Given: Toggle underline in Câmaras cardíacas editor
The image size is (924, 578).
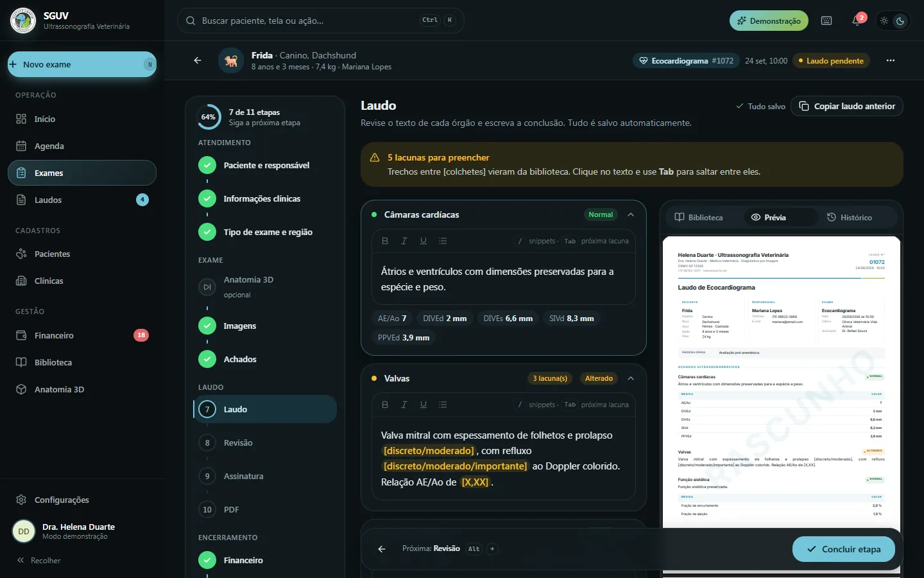Looking at the screenshot, I should click(x=424, y=241).
